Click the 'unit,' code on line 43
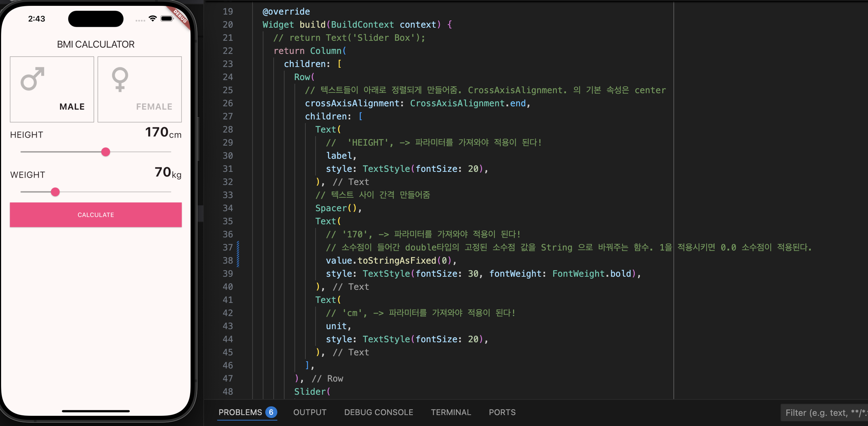The width and height of the screenshot is (868, 426). pos(339,326)
